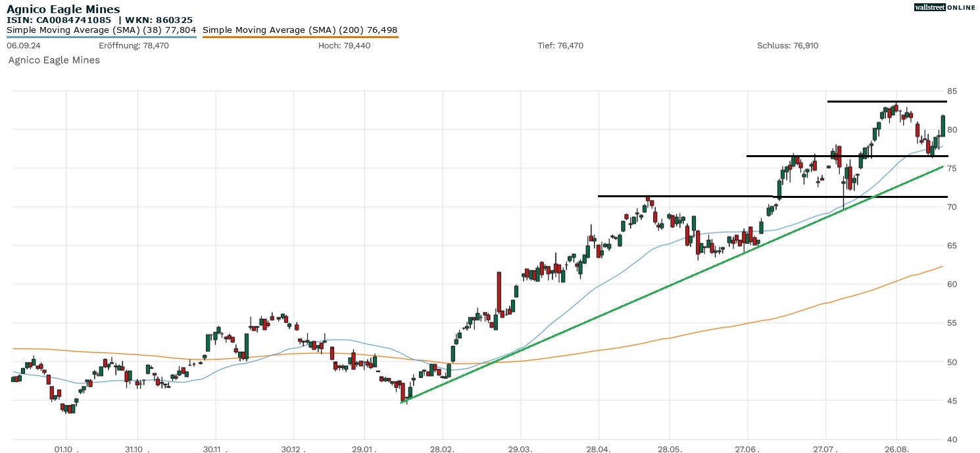Click the Agnico Eagle Mines series label above chart

54,60
